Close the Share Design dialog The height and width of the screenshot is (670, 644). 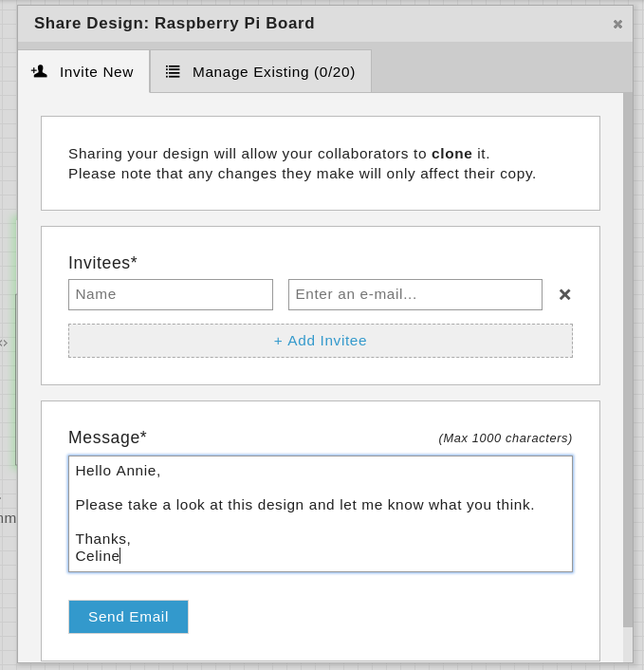pyautogui.click(x=617, y=25)
